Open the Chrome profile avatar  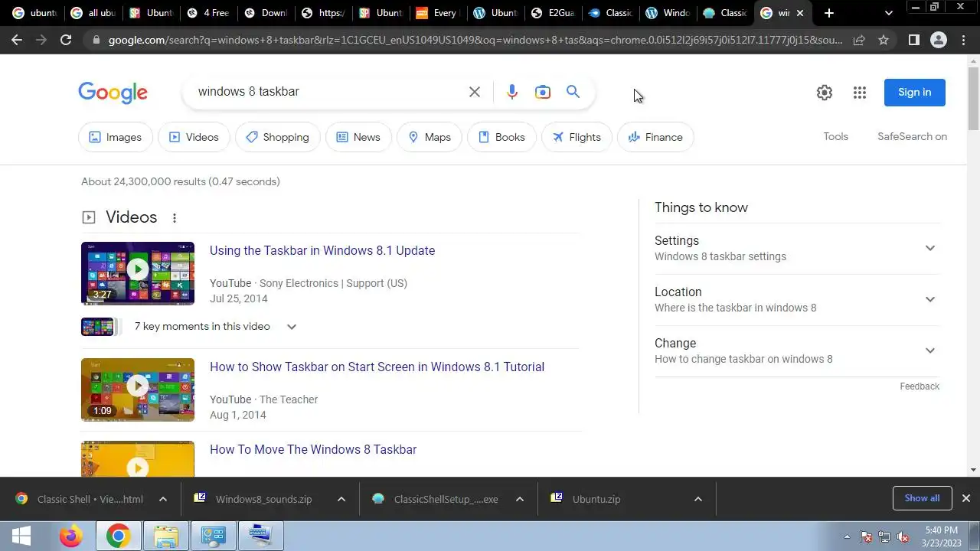[939, 40]
